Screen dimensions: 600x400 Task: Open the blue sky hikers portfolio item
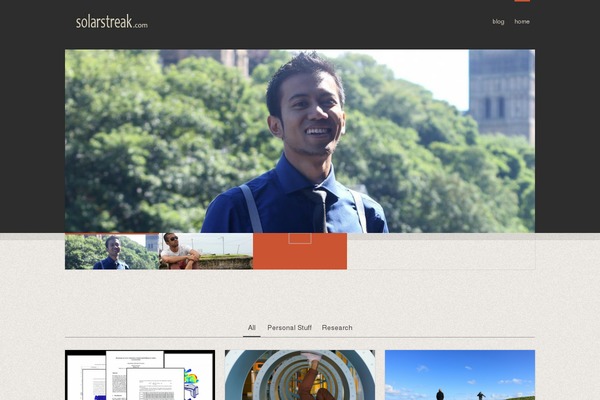click(460, 375)
